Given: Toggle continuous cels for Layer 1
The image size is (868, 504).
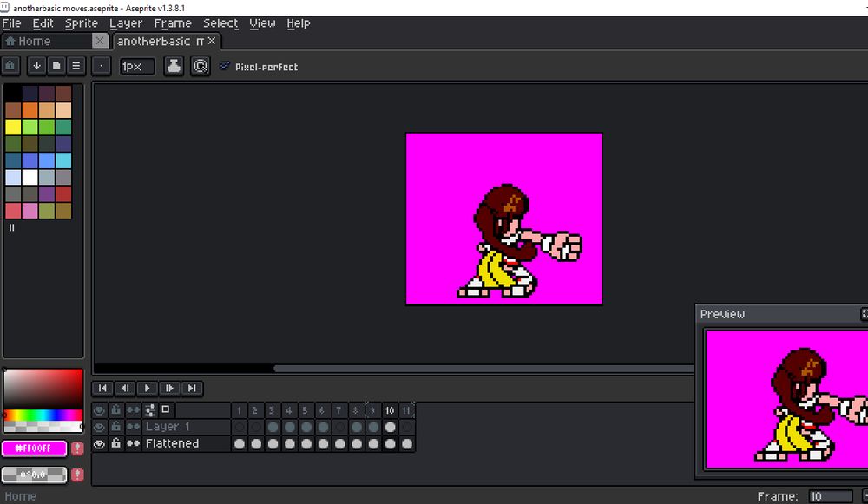Looking at the screenshot, I should [133, 427].
